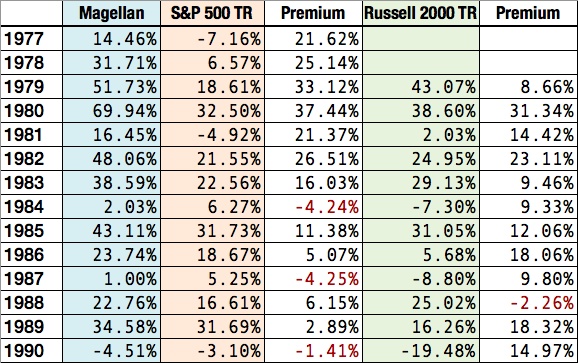This screenshot has height=363, width=578.
Task: Select the Magellan 1979 cell showing 51.73%
Action: point(112,87)
